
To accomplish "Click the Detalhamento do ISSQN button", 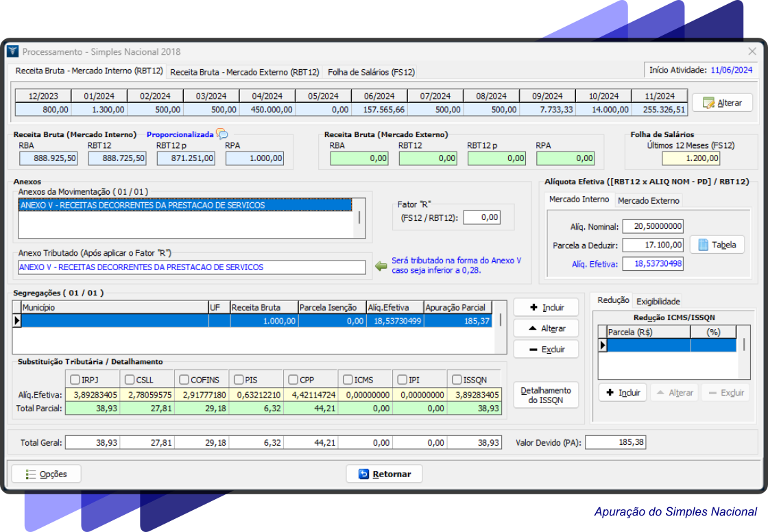I will point(546,395).
